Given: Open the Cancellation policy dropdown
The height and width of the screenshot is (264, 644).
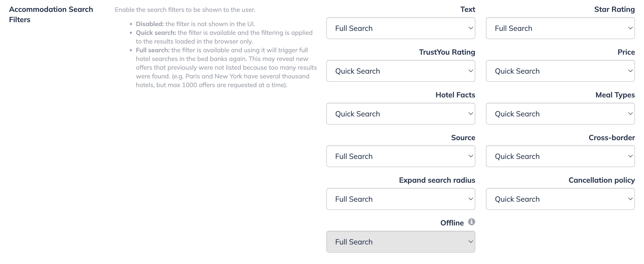Looking at the screenshot, I should tap(560, 199).
